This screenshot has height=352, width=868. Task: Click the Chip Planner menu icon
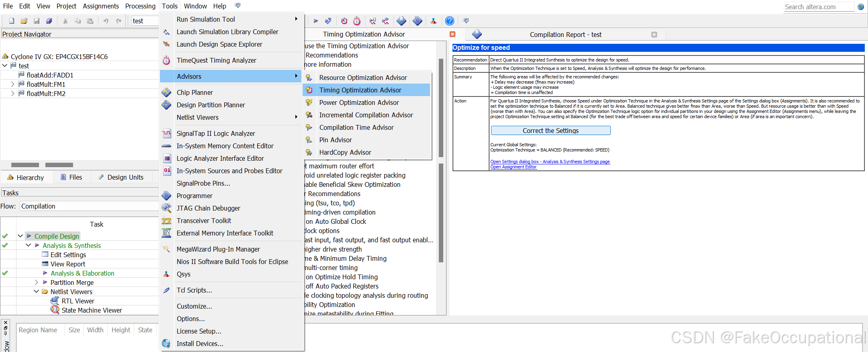[166, 92]
